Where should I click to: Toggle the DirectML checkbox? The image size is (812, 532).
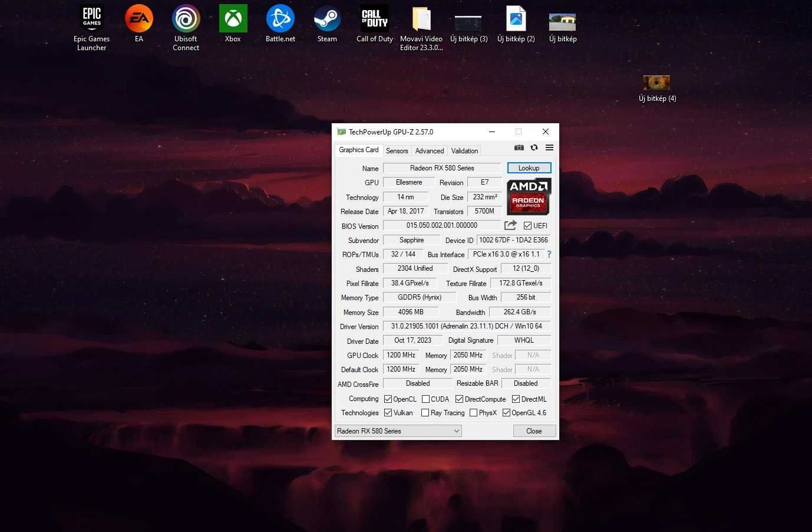pos(516,399)
